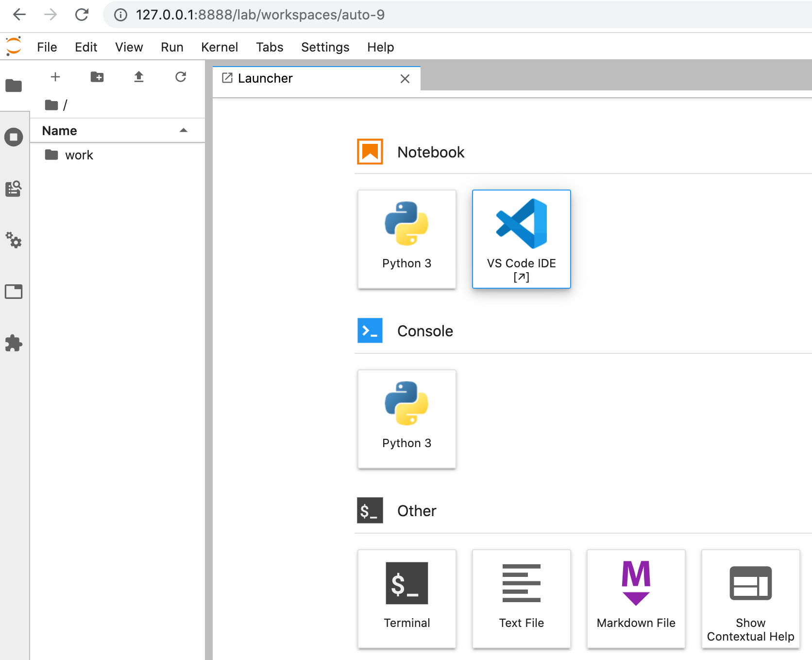Open Show Contextual Help card
Screen dimensions: 812x660
pyautogui.click(x=751, y=599)
